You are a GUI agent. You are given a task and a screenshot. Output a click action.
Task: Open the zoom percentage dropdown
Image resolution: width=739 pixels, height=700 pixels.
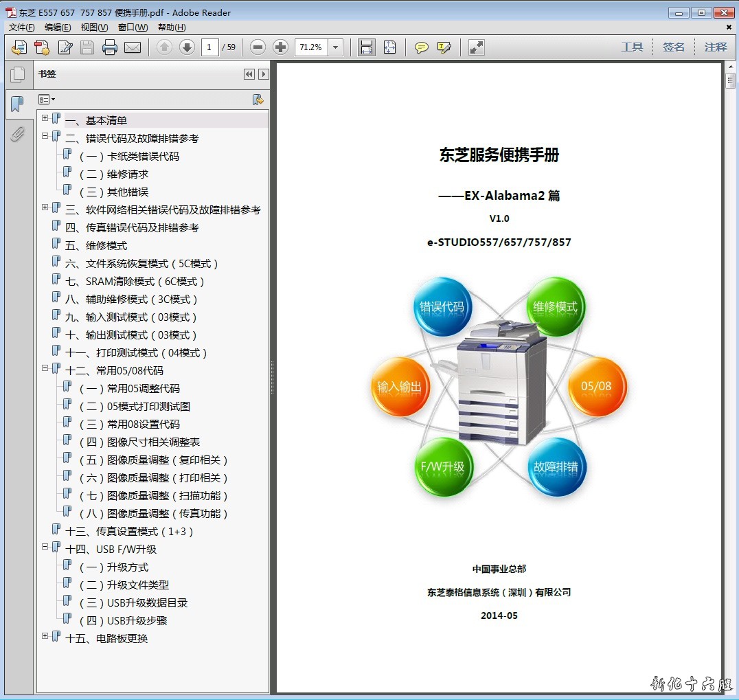pyautogui.click(x=336, y=47)
